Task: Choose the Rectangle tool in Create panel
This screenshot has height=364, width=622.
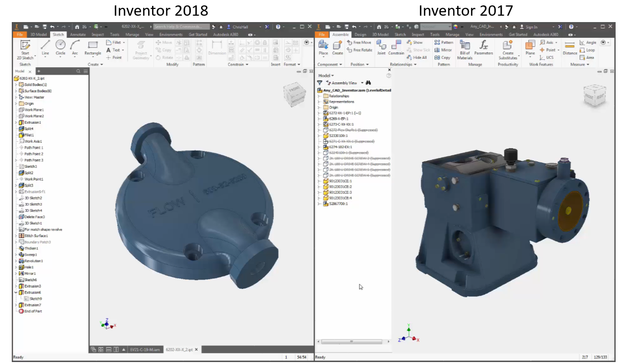Action: 93,46
